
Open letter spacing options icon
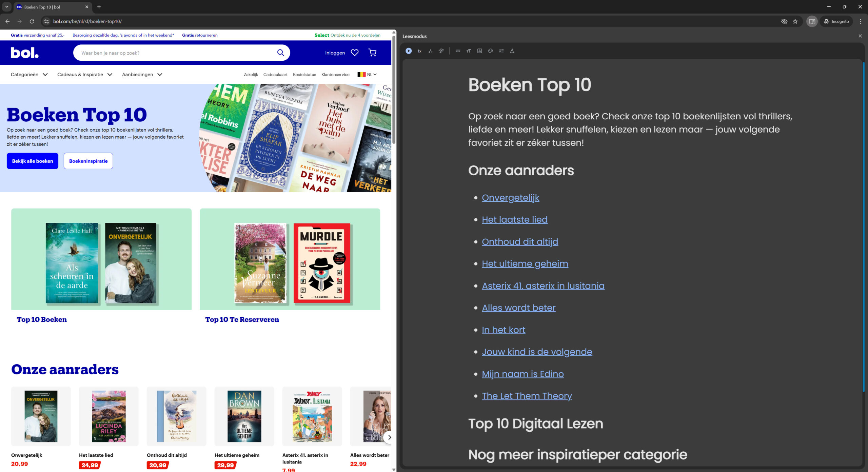tap(512, 51)
